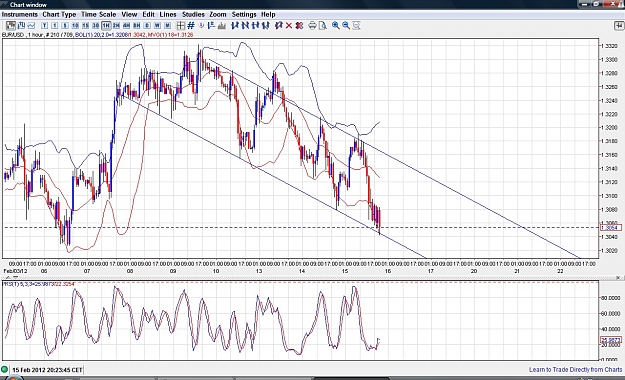The height and width of the screenshot is (380, 625).
Task: Click the reset zoom icon
Action: (356, 26)
